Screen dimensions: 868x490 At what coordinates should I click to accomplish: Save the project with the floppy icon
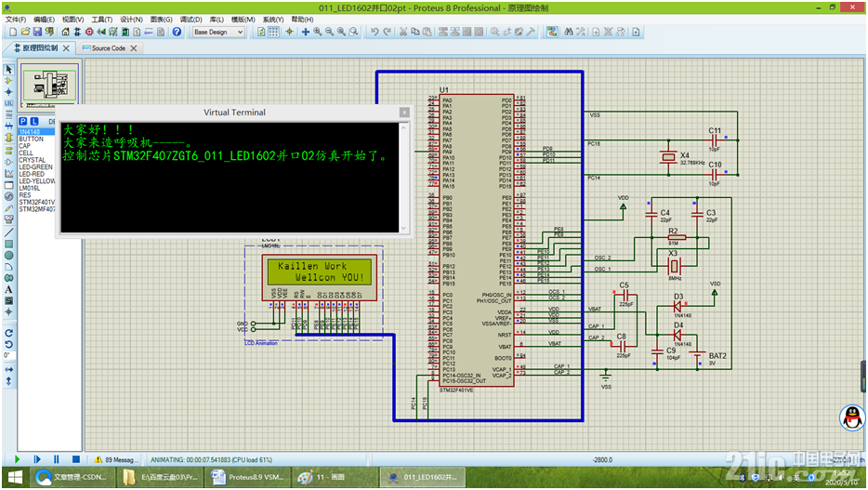coord(37,33)
